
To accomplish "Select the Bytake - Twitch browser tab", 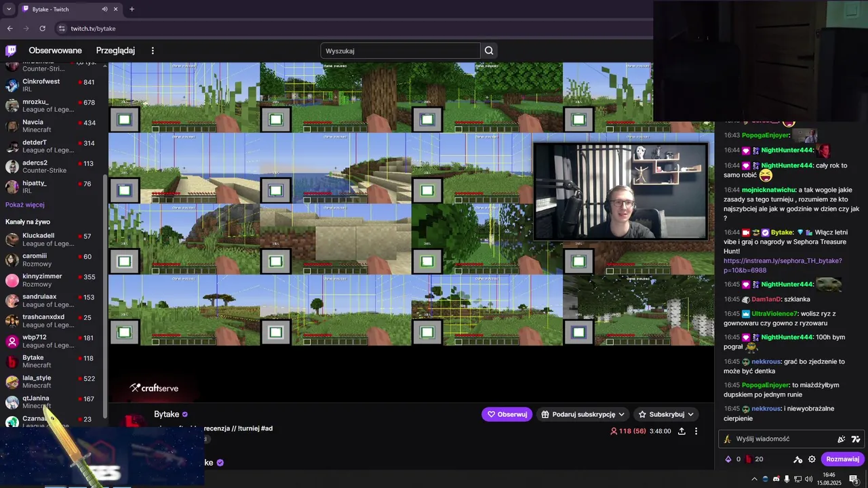I will click(69, 9).
